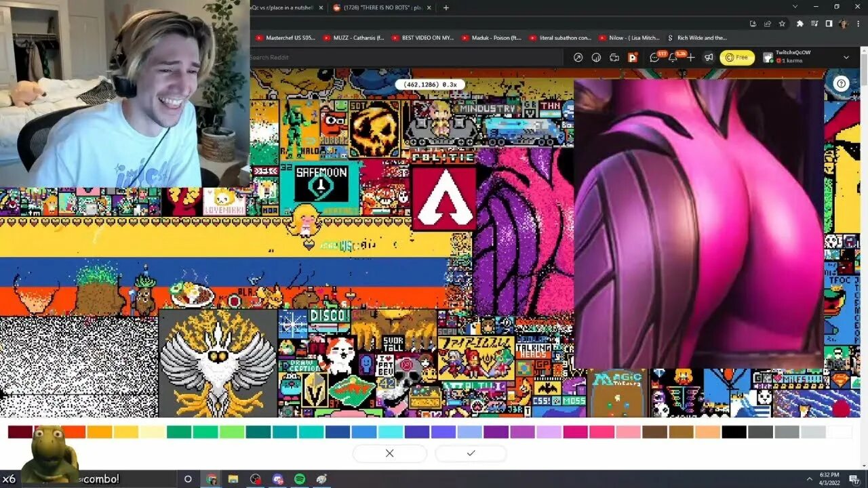Open the 'MUZZ - Catharsis' bookmark

click(x=353, y=38)
